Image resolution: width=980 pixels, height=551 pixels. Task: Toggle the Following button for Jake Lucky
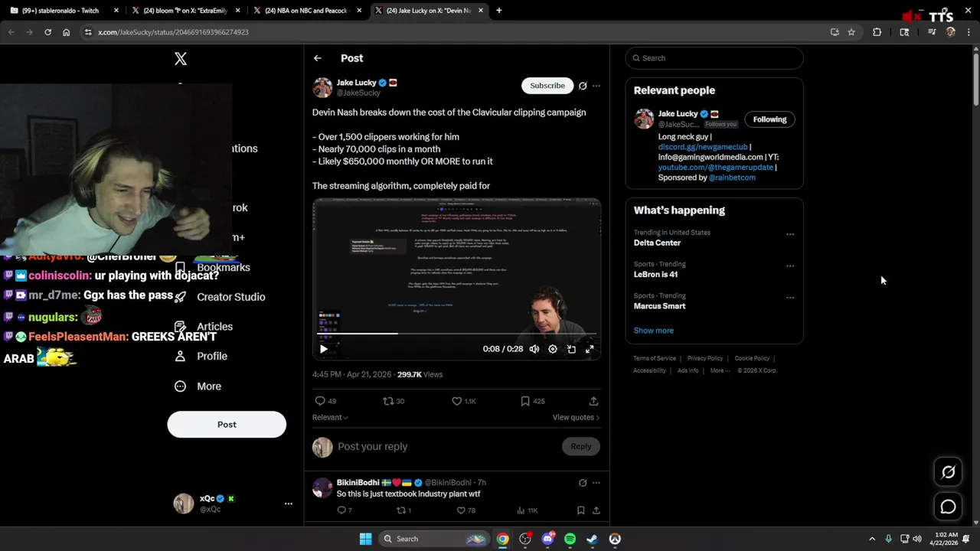click(x=769, y=119)
